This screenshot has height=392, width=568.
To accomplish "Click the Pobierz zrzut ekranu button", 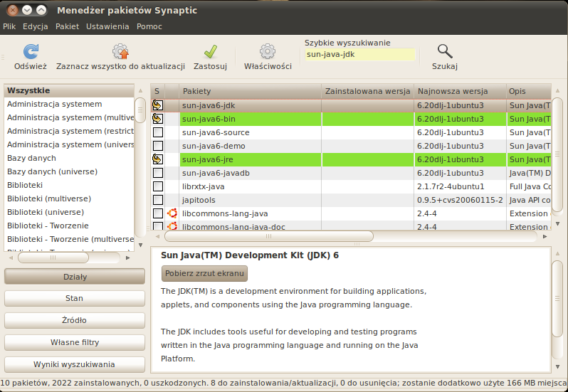I will [204, 273].
